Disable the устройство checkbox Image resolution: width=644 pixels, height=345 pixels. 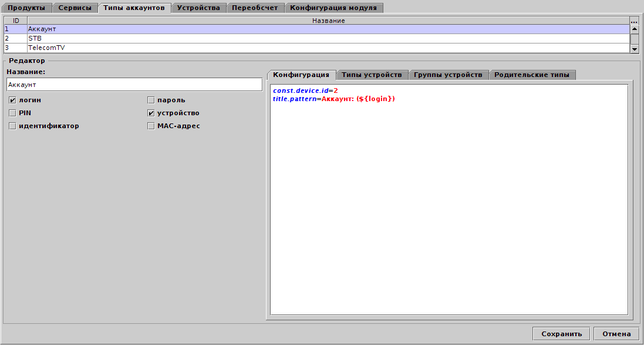[151, 113]
